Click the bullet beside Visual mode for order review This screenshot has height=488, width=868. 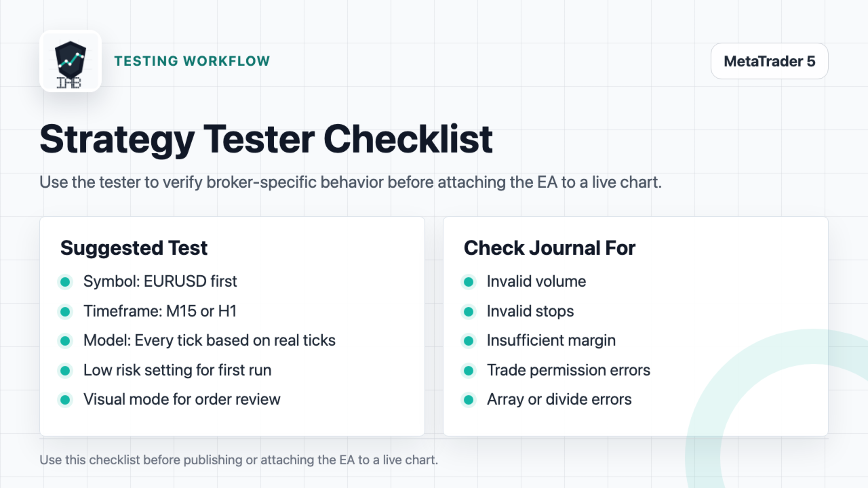(65, 400)
